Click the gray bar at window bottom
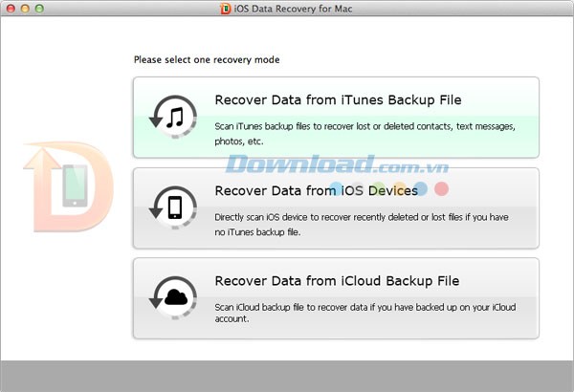This screenshot has width=574, height=392. tap(287, 377)
